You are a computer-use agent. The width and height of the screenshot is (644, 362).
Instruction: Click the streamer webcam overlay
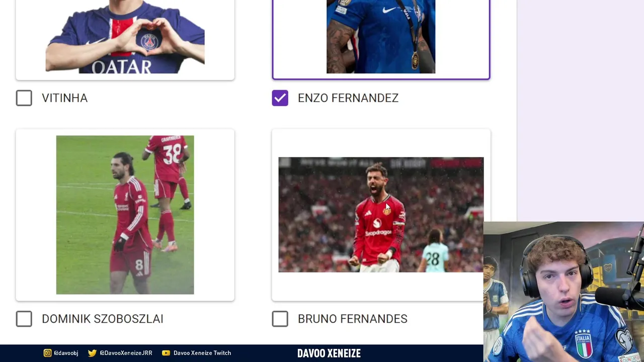pos(563,292)
